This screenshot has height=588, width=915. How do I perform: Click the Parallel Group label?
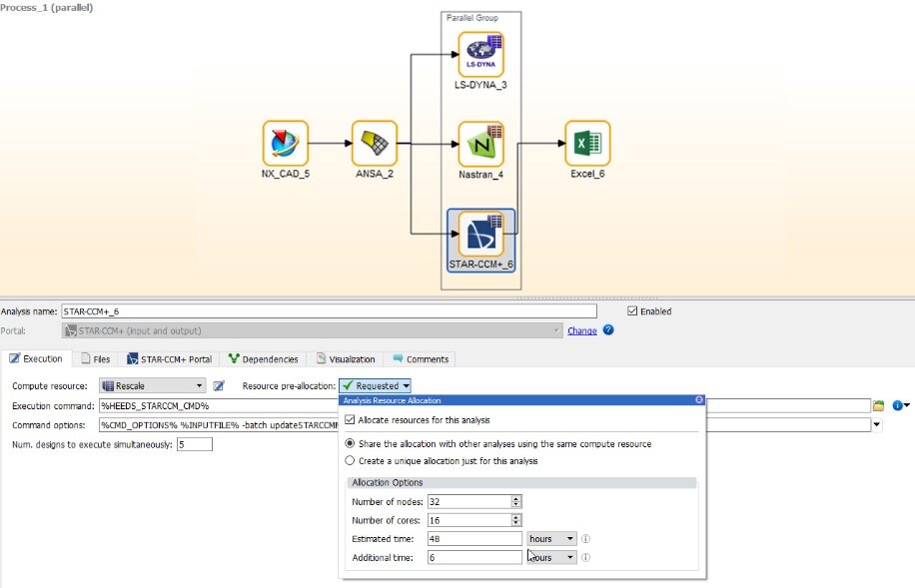point(472,18)
